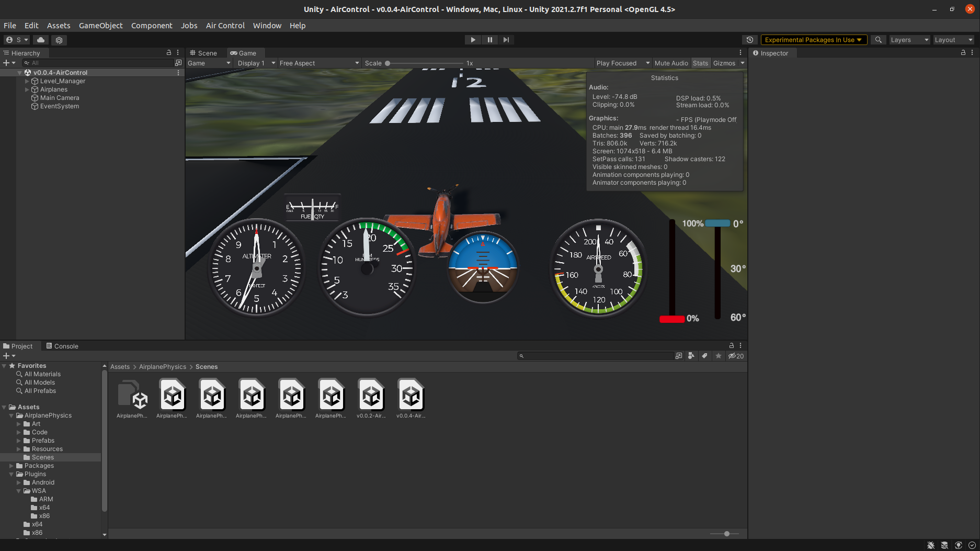This screenshot has width=980, height=551.
Task: Open the Project panel more-options menu
Action: pyautogui.click(x=740, y=346)
